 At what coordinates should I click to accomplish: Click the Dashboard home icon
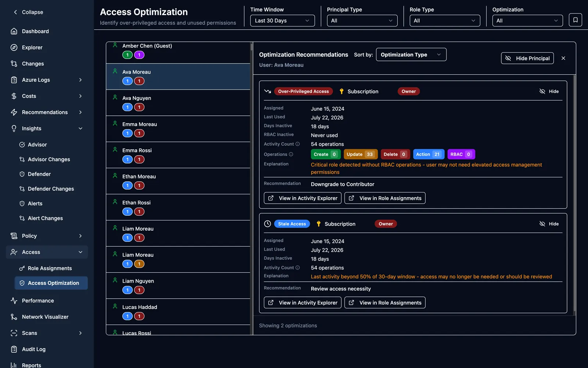14,31
